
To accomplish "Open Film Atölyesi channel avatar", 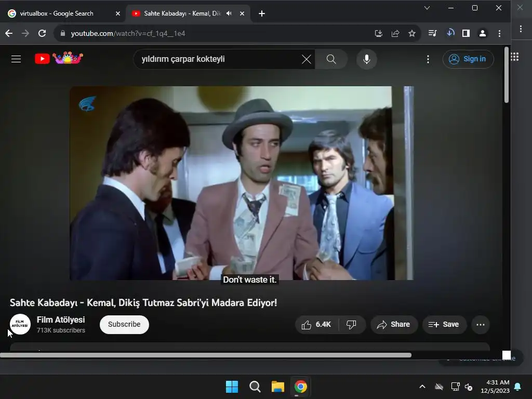I will 20,324.
